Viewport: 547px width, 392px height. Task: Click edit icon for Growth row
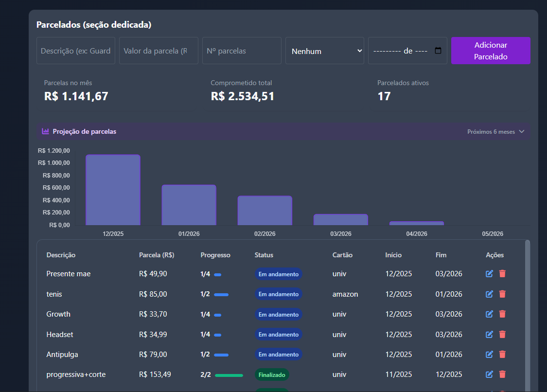pyautogui.click(x=489, y=314)
